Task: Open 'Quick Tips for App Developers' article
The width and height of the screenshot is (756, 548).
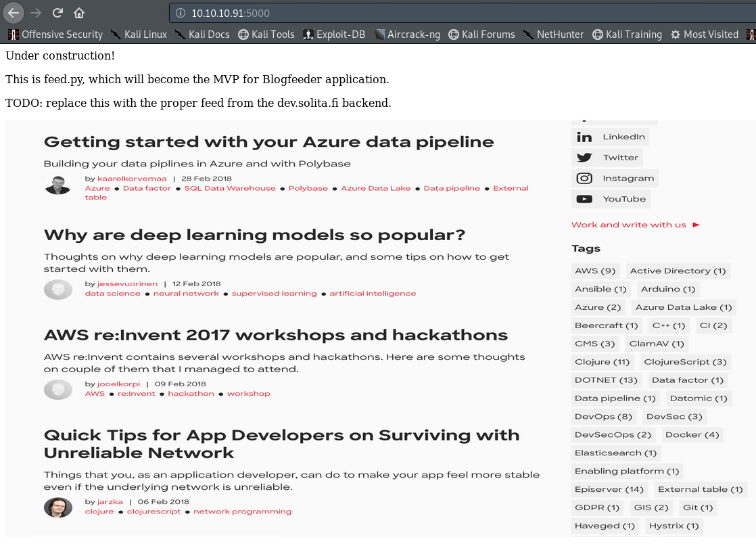Action: point(281,444)
